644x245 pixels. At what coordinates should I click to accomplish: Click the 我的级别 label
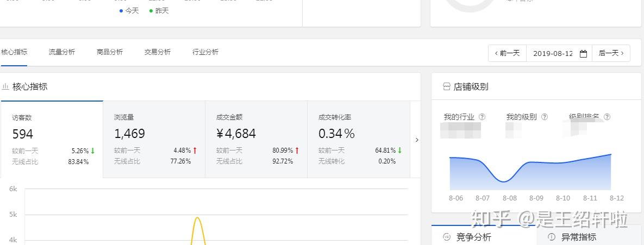pos(522,117)
